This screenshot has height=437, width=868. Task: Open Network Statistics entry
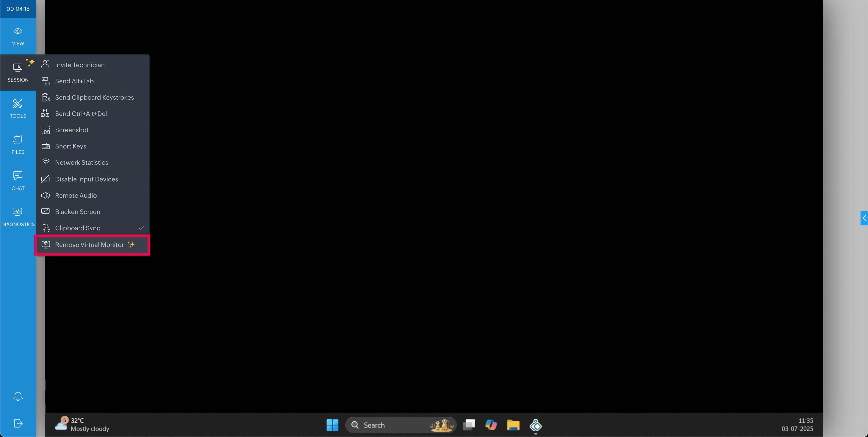pyautogui.click(x=82, y=162)
